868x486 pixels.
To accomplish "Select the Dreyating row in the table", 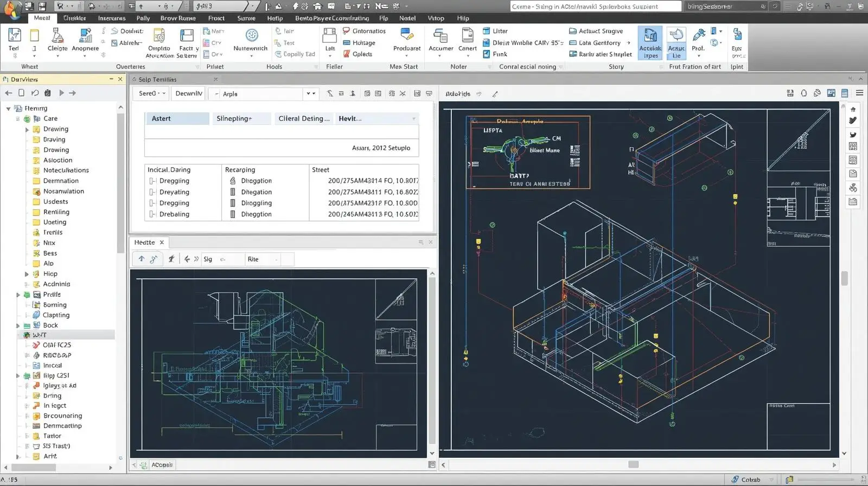I will (x=174, y=192).
